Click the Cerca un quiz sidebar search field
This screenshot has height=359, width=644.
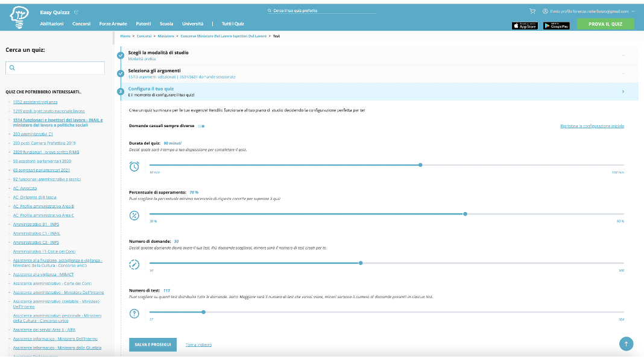click(55, 68)
